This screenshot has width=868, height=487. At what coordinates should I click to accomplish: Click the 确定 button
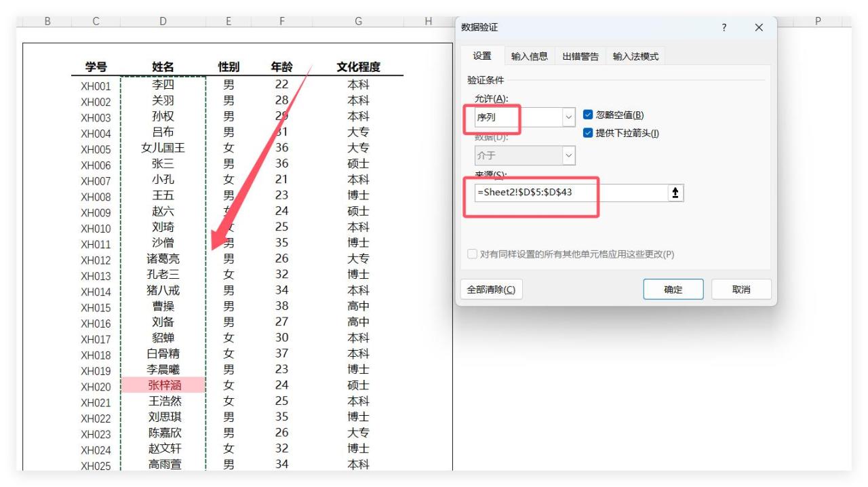(x=673, y=290)
